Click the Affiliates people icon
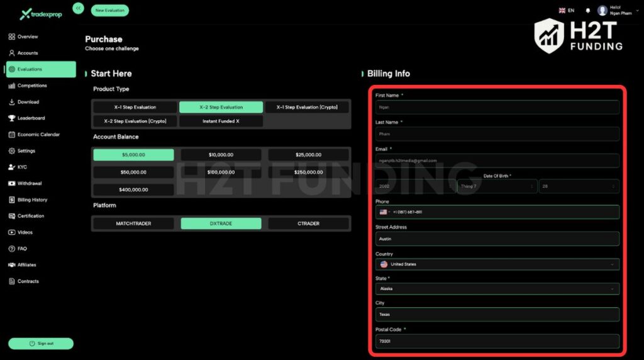Screen dimensions: 644x360 (11, 265)
